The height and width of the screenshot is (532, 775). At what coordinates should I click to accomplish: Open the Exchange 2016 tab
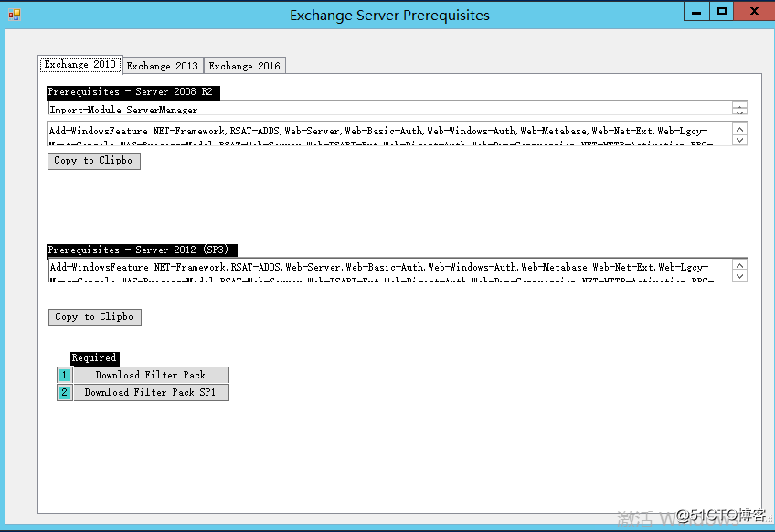245,66
